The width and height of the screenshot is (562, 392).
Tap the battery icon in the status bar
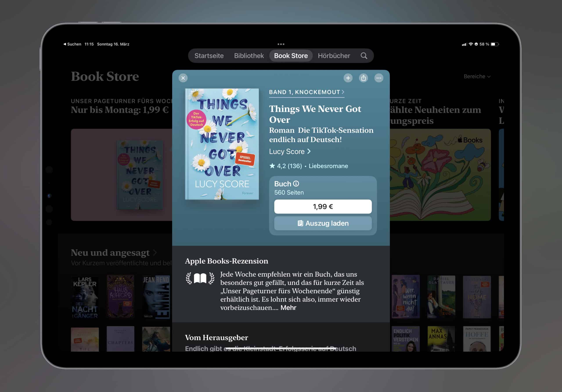pos(495,44)
